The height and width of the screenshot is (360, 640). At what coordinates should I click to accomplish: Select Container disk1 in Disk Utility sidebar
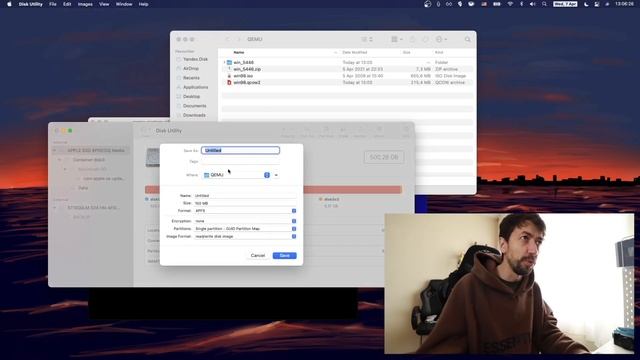pyautogui.click(x=89, y=160)
